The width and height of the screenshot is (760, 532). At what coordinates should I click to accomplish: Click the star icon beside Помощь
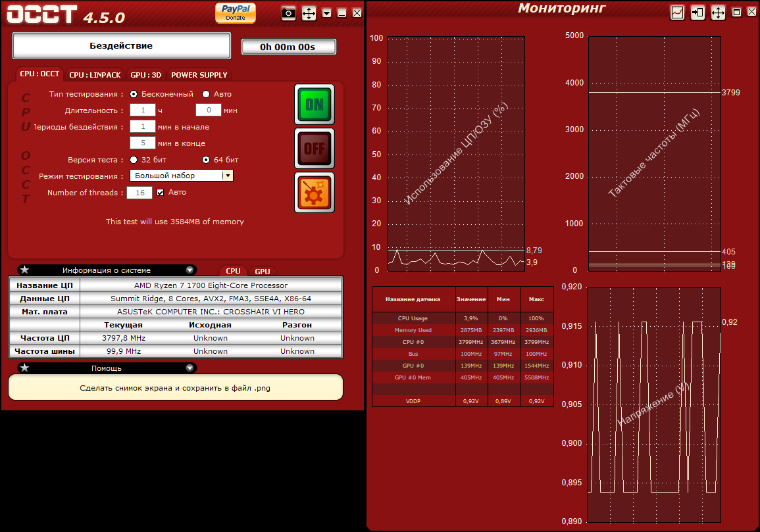coord(25,368)
